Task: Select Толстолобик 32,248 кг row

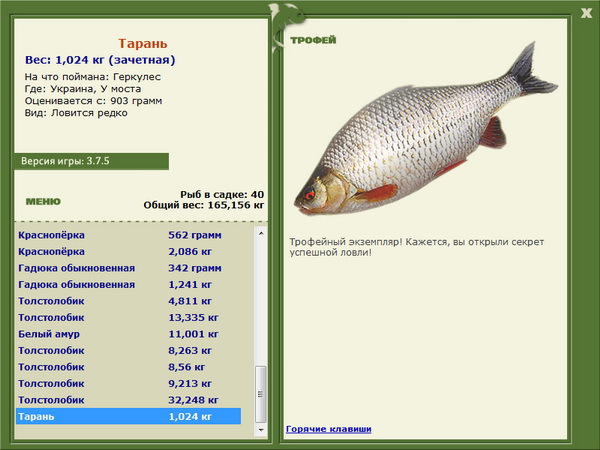Action: (x=129, y=399)
